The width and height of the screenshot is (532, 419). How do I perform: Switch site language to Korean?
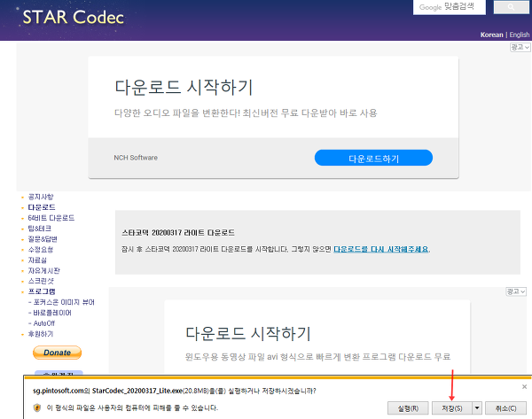pyautogui.click(x=491, y=35)
